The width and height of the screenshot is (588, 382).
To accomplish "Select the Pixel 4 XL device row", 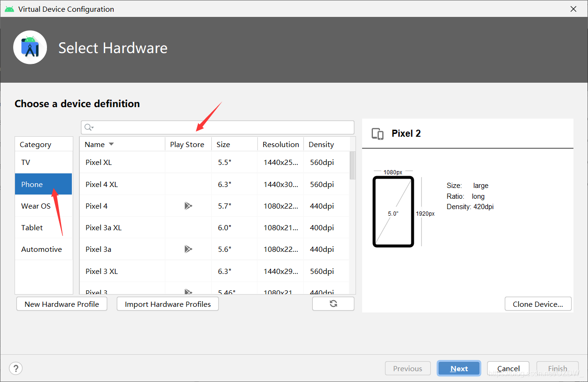I will 215,184.
